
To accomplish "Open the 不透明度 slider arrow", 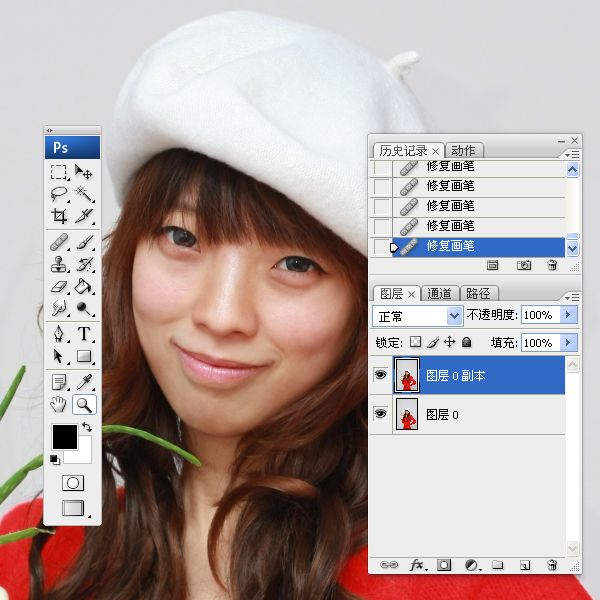I will pos(568,315).
